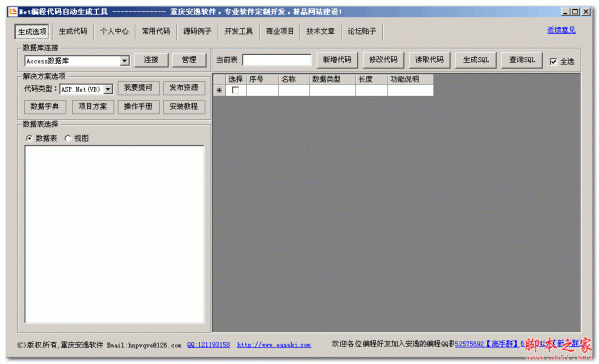Click the 修改代码 button
This screenshot has height=364, width=599.
383,60
